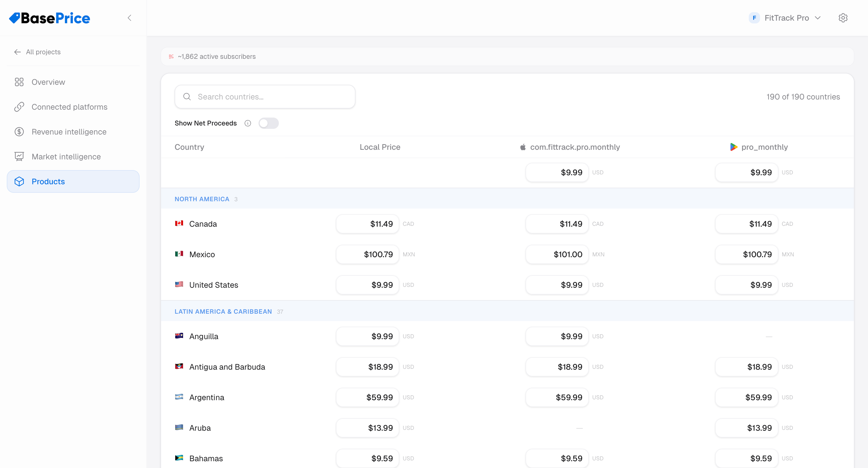This screenshot has width=868, height=468.
Task: Edit United States Apple price field
Action: tap(557, 285)
